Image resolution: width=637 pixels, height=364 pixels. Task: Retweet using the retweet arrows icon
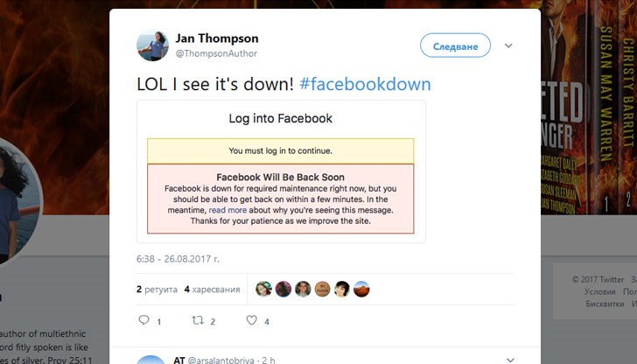198,320
